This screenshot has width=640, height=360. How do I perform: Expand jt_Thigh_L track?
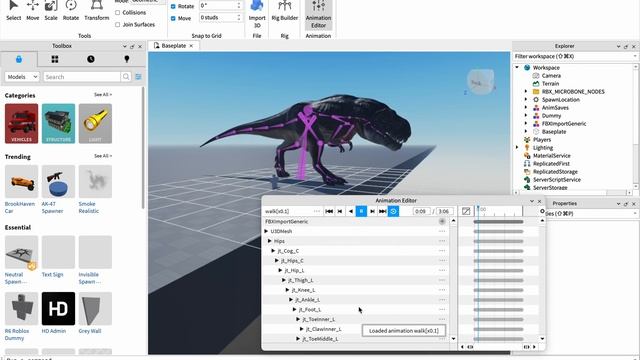(284, 280)
